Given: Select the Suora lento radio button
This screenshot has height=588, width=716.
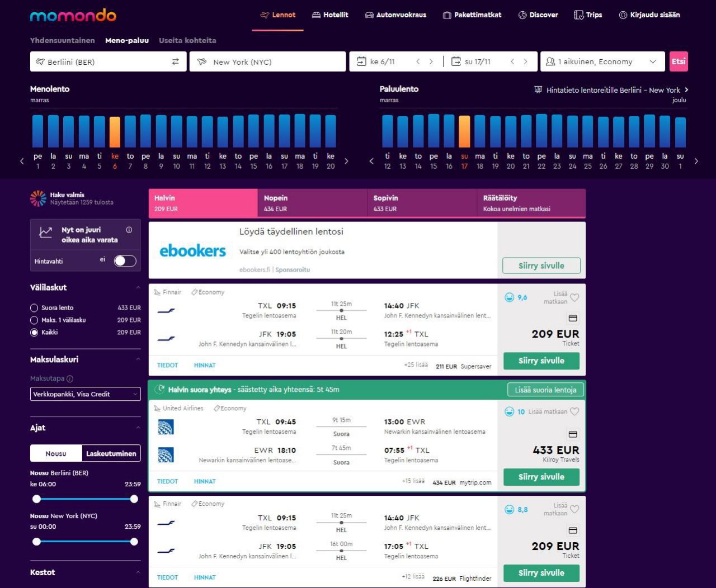Looking at the screenshot, I should [34, 308].
